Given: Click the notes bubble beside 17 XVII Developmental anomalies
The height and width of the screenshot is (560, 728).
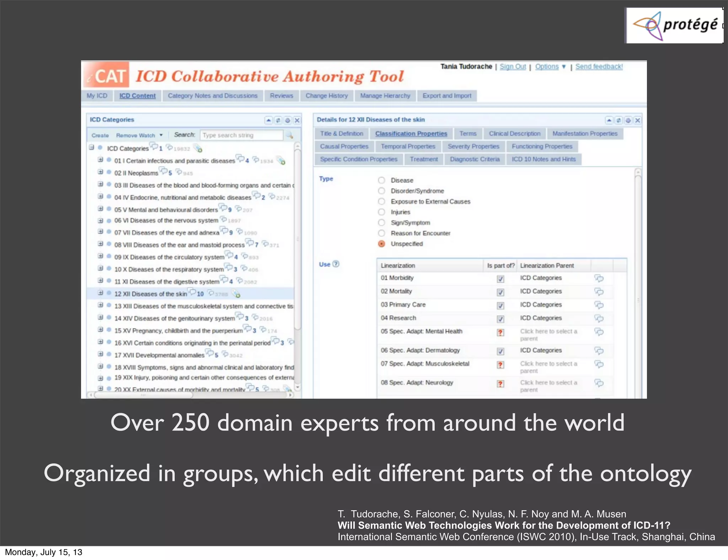Looking at the screenshot, I should point(210,353).
